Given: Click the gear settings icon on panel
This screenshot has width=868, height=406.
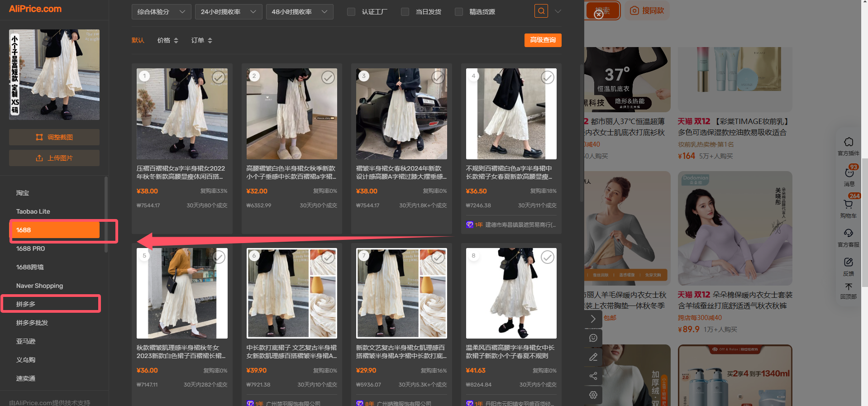Looking at the screenshot, I should [593, 395].
